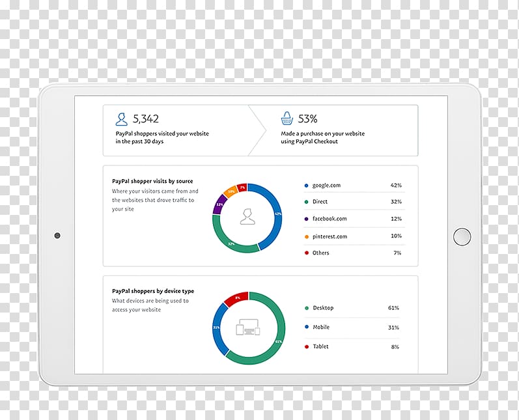Click the red 7% segment of source donut
The width and height of the screenshot is (519, 420).
coord(242,188)
